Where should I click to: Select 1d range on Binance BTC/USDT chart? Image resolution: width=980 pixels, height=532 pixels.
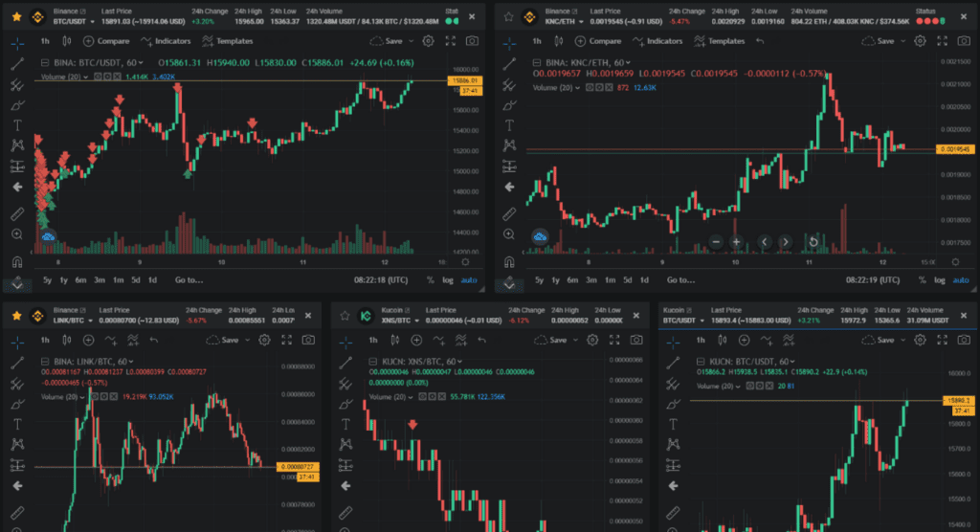click(152, 280)
